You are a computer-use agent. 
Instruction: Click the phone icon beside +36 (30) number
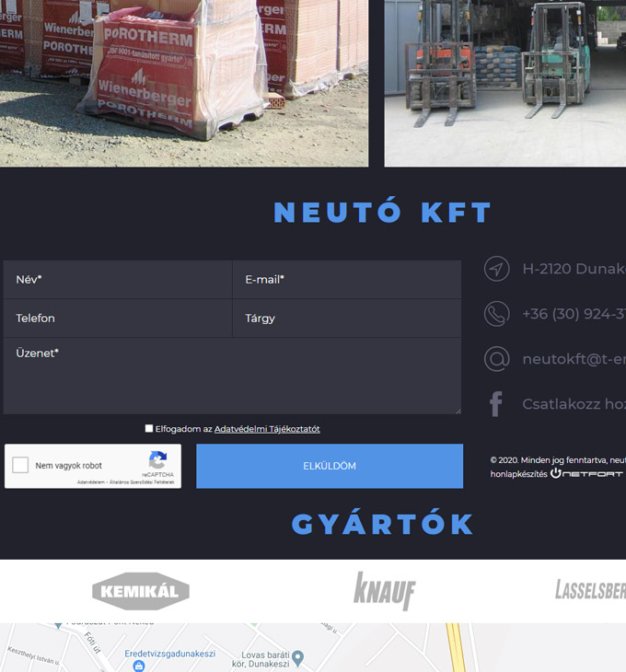tap(496, 314)
